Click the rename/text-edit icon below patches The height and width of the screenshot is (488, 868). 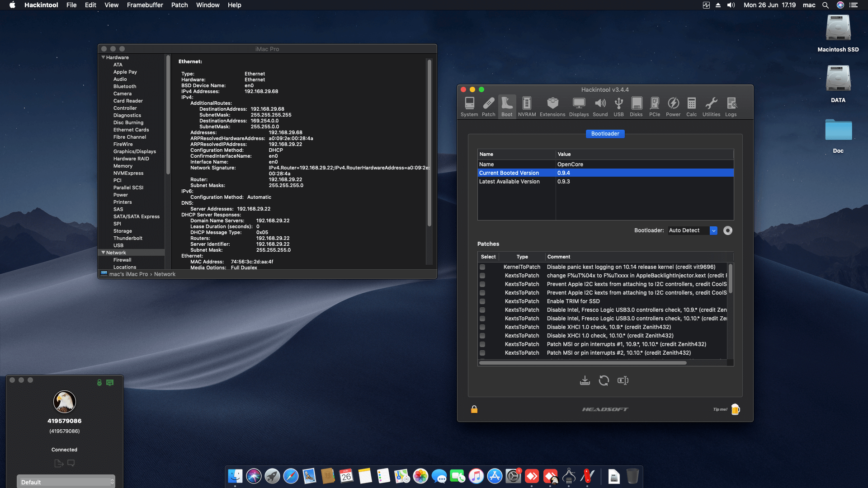[623, 380]
